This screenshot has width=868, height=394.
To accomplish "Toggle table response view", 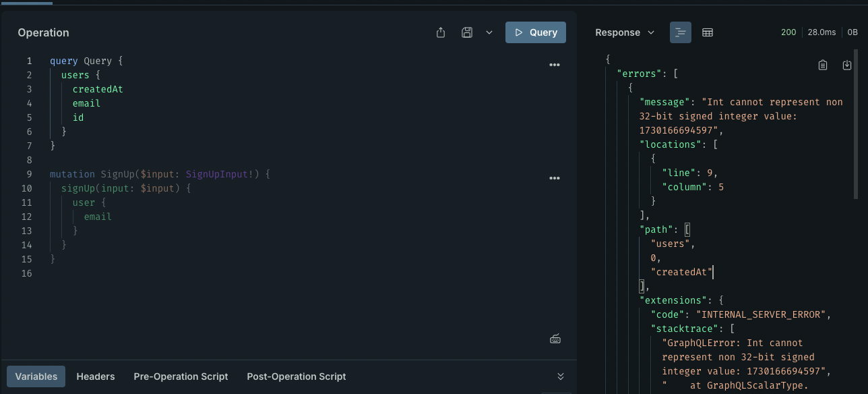I will [708, 32].
